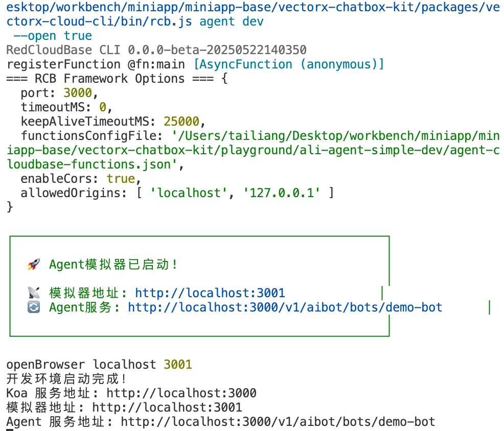Screen dimensions: 504x431
Task: Click 'agent dev' command text
Action: 232,21
